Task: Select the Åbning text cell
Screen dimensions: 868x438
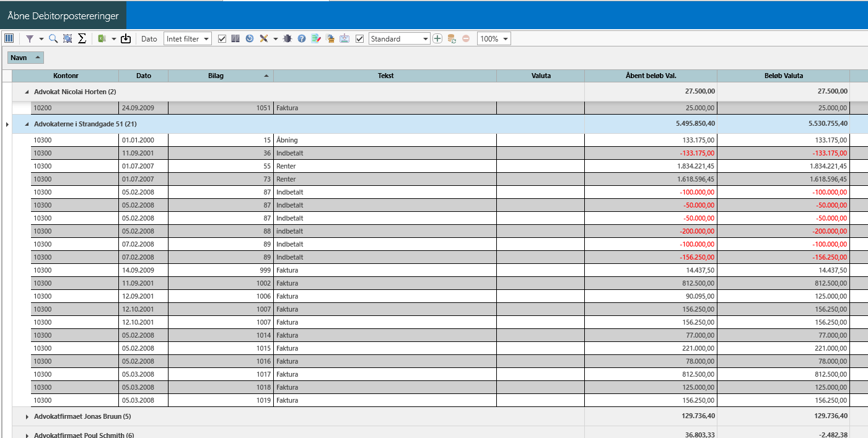Action: click(x=385, y=140)
